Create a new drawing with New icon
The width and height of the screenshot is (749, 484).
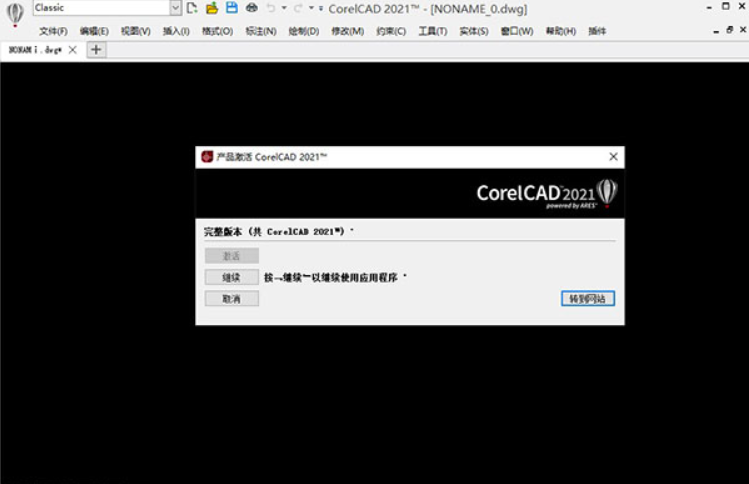coord(192,8)
